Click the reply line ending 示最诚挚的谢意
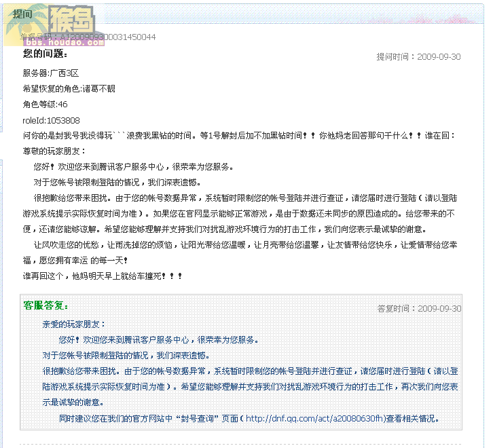Screen dimensions: 493x448 click(x=73, y=403)
